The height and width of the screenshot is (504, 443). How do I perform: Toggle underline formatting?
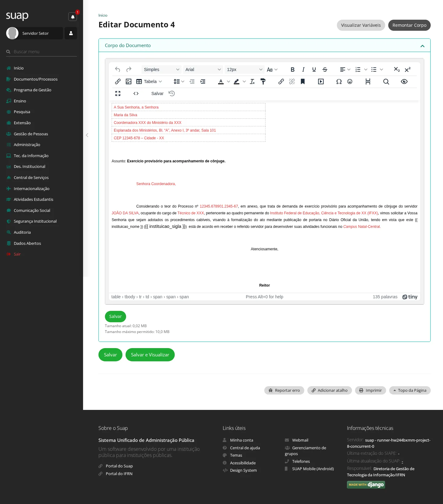pos(314,69)
